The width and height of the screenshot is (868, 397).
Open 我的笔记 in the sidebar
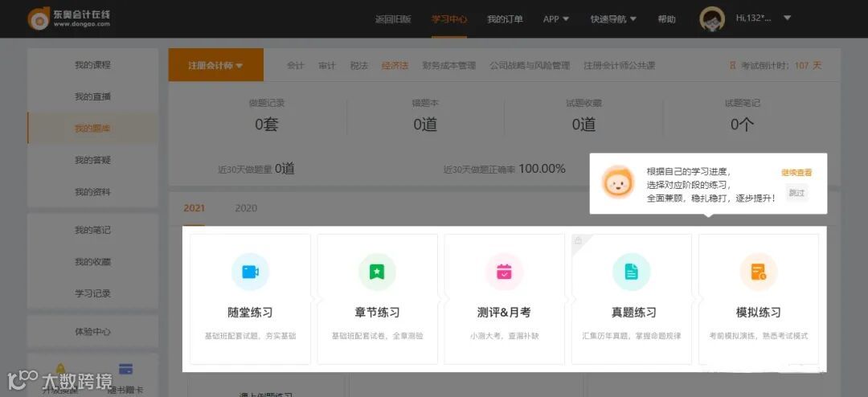[92, 230]
